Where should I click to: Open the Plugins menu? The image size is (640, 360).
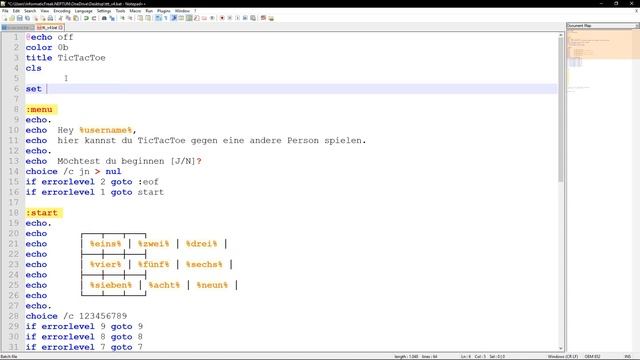[164, 11]
